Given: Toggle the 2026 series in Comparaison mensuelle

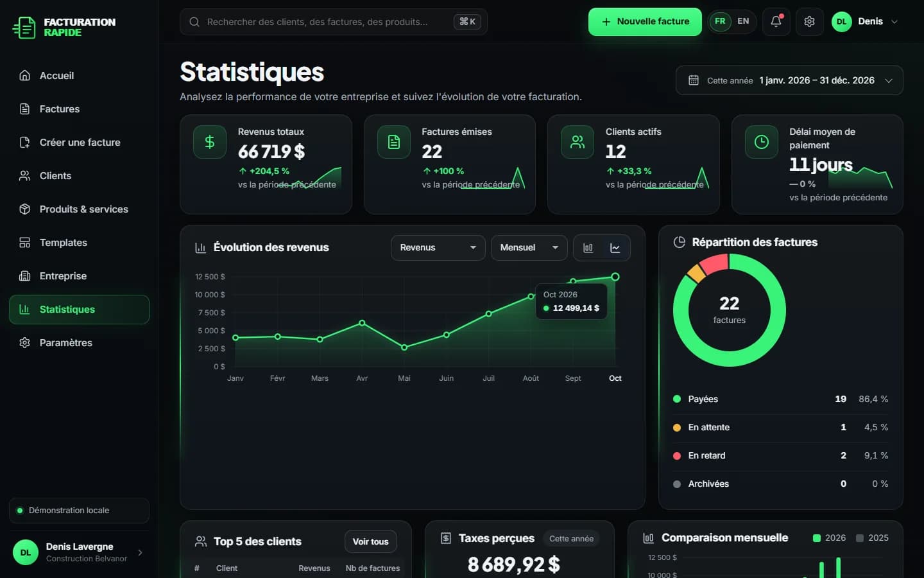Looking at the screenshot, I should coord(829,538).
